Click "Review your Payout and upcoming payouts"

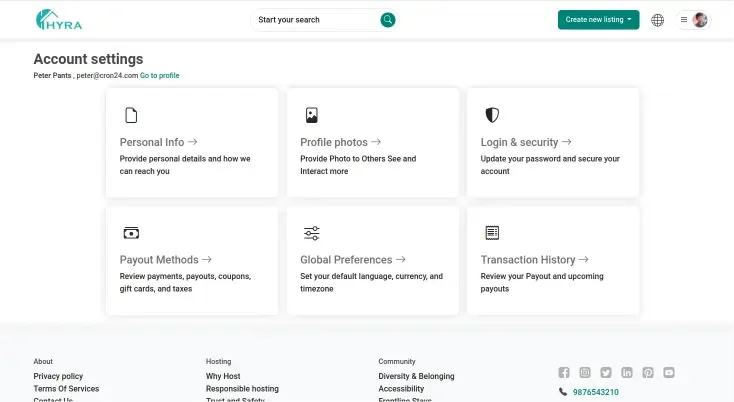click(542, 282)
